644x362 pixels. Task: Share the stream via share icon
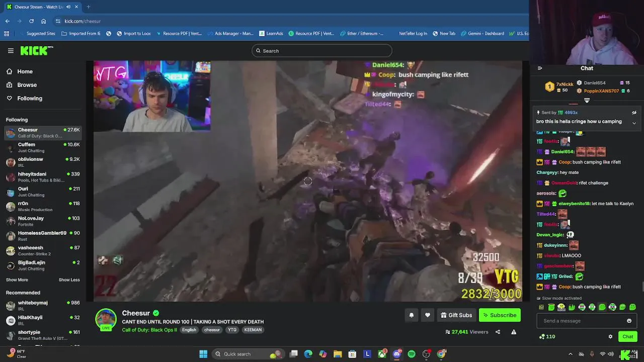tap(498, 332)
